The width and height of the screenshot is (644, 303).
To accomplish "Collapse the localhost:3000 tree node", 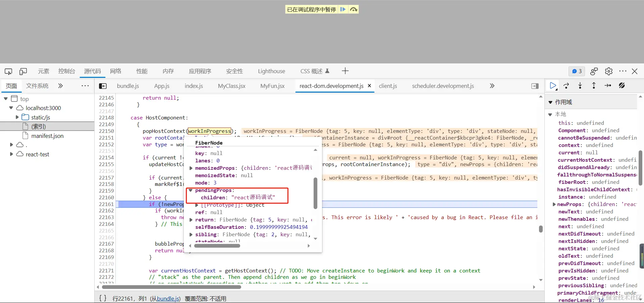I will point(11,108).
